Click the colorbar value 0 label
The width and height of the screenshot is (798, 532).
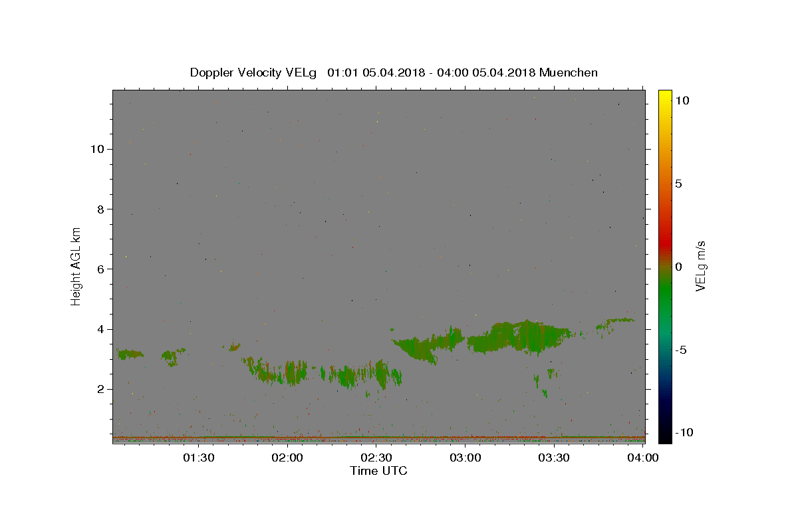tap(679, 267)
